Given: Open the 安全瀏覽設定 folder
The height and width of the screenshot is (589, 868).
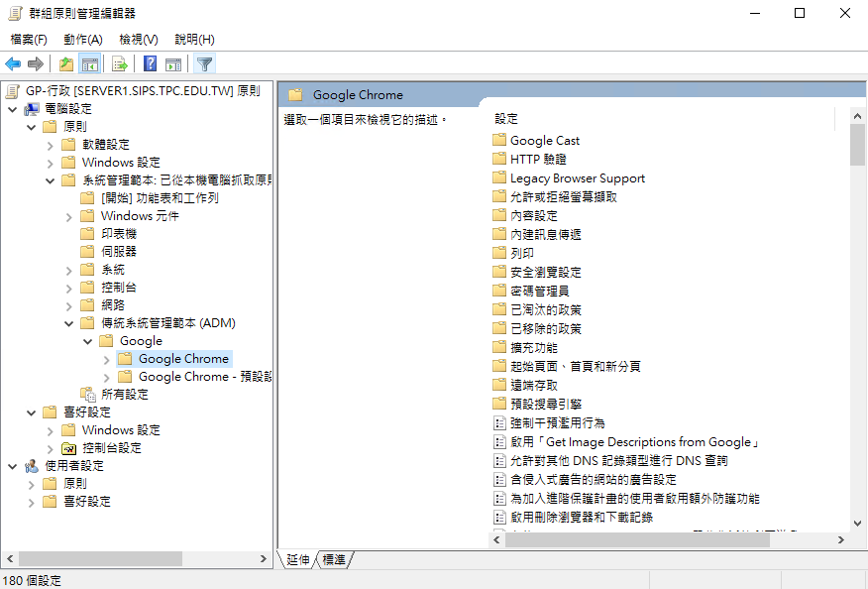Looking at the screenshot, I should pyautogui.click(x=546, y=273).
